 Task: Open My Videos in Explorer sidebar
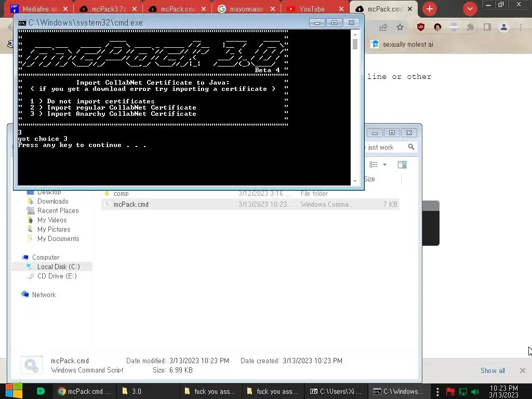pyautogui.click(x=52, y=220)
